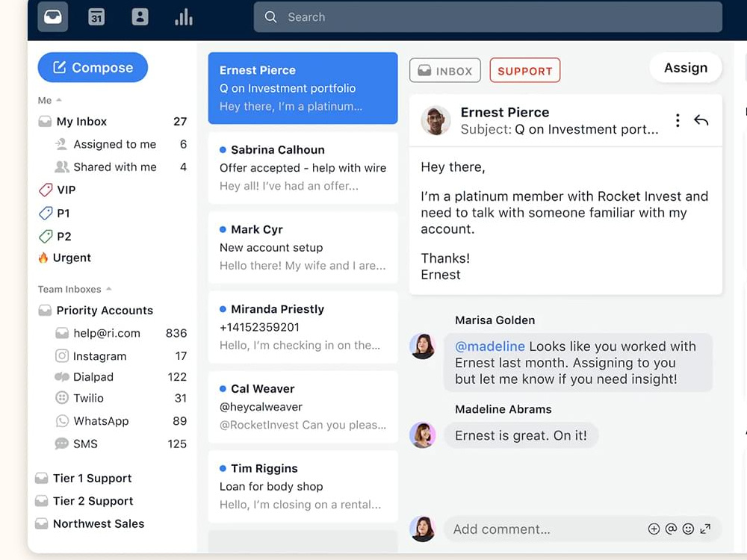Open Priority Accounts team inbox

pos(96,311)
